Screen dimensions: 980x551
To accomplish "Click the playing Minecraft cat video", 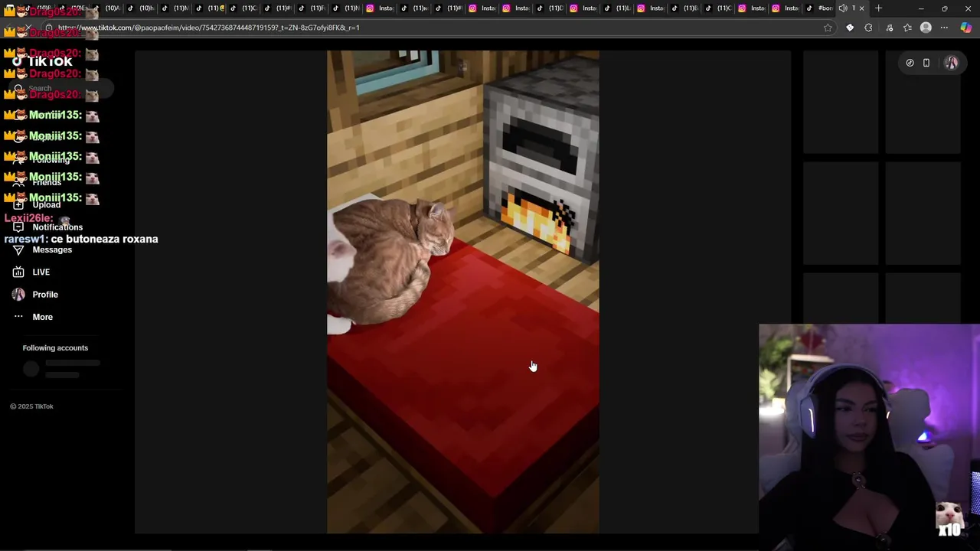I will pos(462,292).
